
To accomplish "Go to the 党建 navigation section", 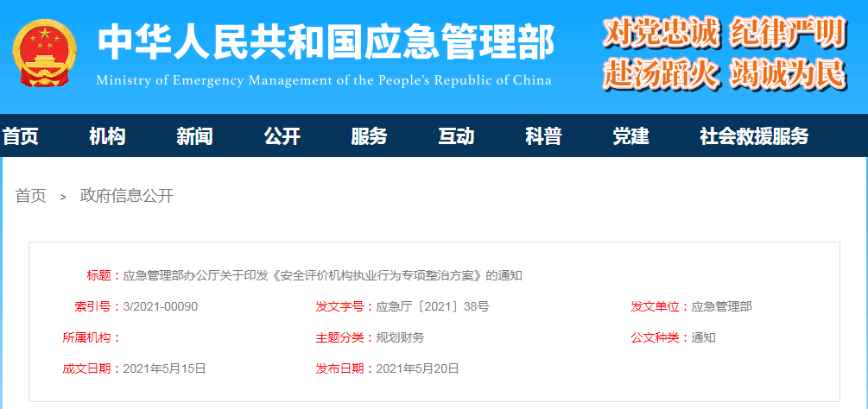I will (630, 136).
